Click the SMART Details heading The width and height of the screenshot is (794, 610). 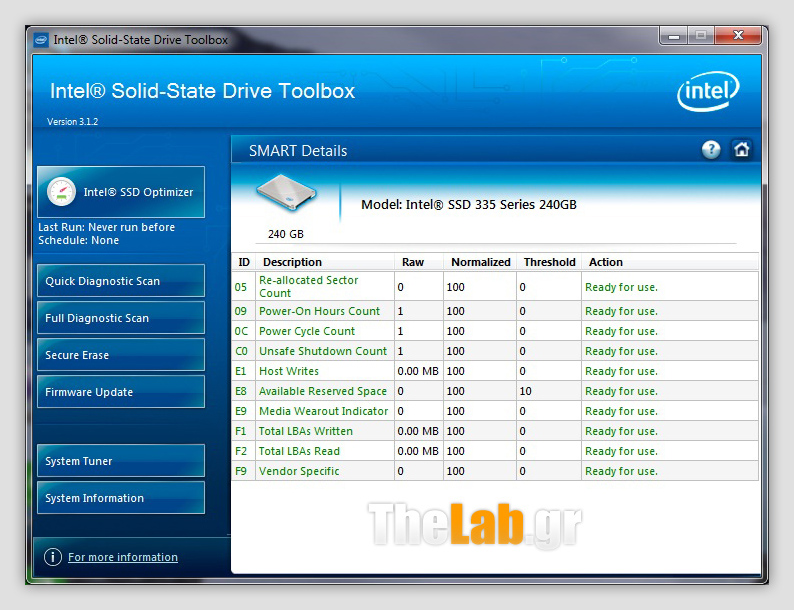pyautogui.click(x=298, y=151)
